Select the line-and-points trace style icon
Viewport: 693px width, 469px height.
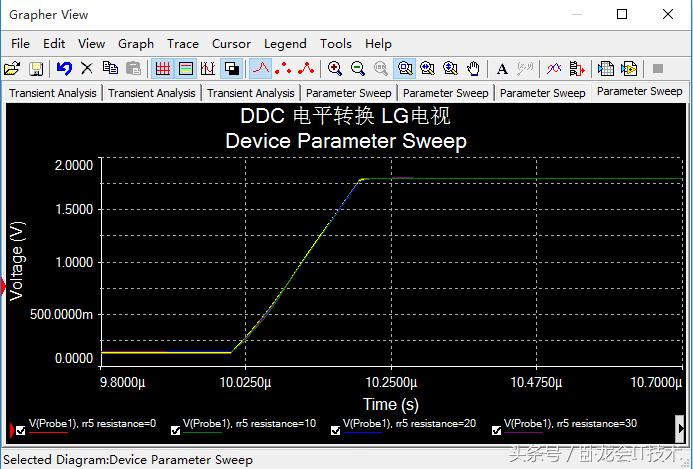(x=306, y=69)
